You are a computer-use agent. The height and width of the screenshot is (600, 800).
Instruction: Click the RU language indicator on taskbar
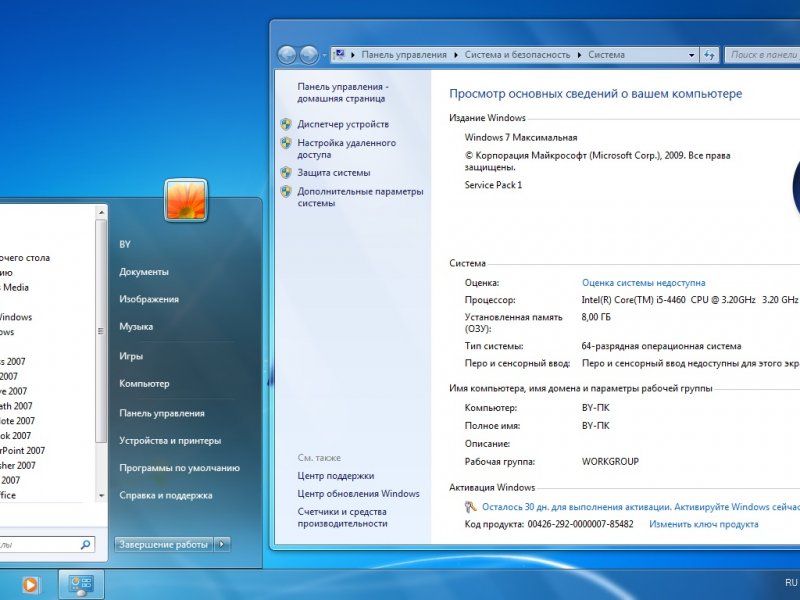click(x=791, y=583)
